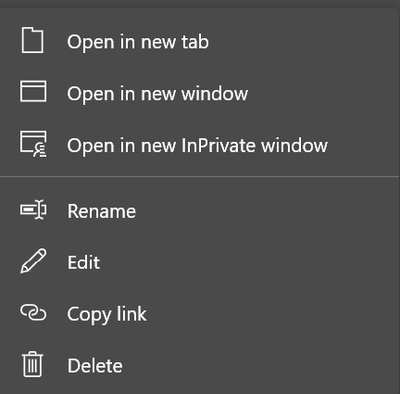This screenshot has height=394, width=400.
Task: Click the text-cursor Rename icon
Action: coord(33,210)
